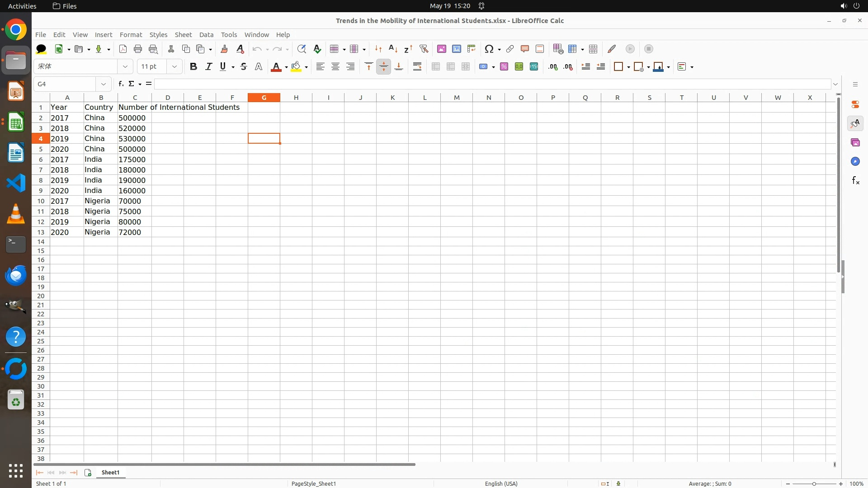
Task: Select the Sheet1 tab
Action: coord(110,473)
